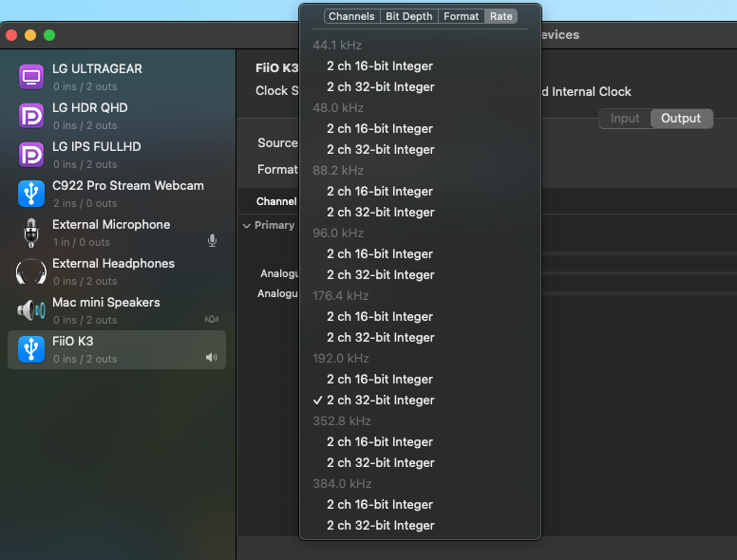
Task: Click the LG IPS FULLHD DisplayPort icon
Action: click(x=31, y=155)
